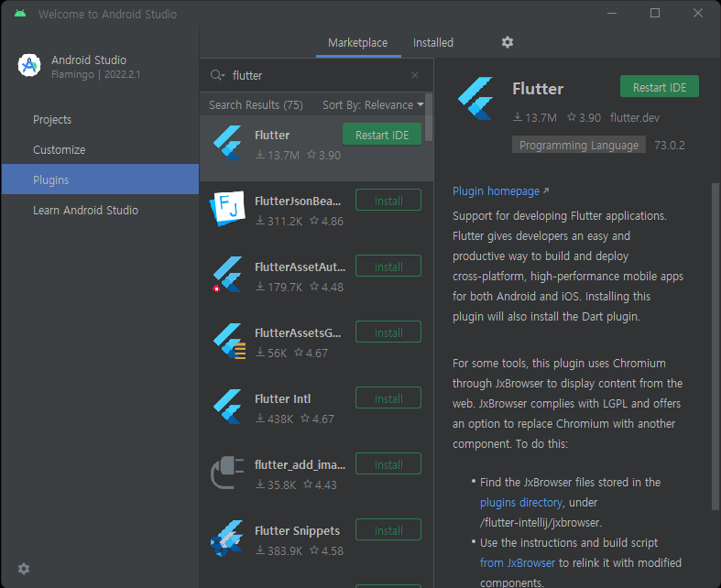
Task: Select the FlutterJsonBea... result name
Action: (x=298, y=201)
